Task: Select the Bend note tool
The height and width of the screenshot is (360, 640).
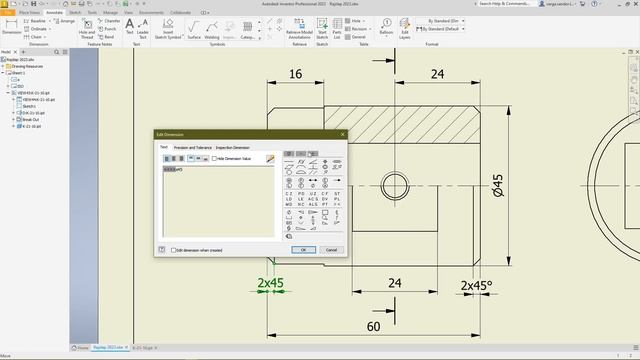Action: 106,37
